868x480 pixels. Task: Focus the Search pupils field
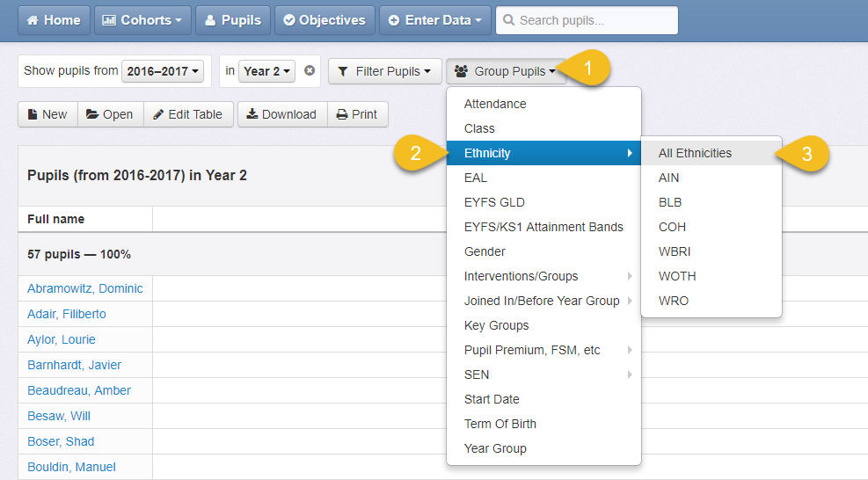click(587, 20)
